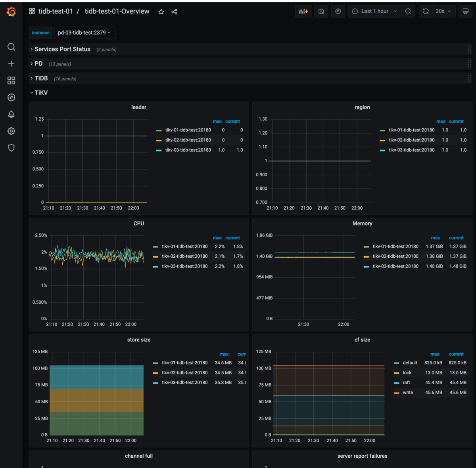
Task: Save dashboard with the disk icon
Action: click(321, 11)
